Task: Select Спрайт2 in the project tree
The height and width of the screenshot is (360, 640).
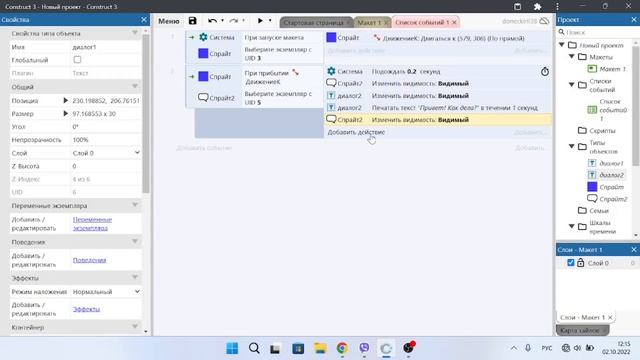Action: point(607,199)
